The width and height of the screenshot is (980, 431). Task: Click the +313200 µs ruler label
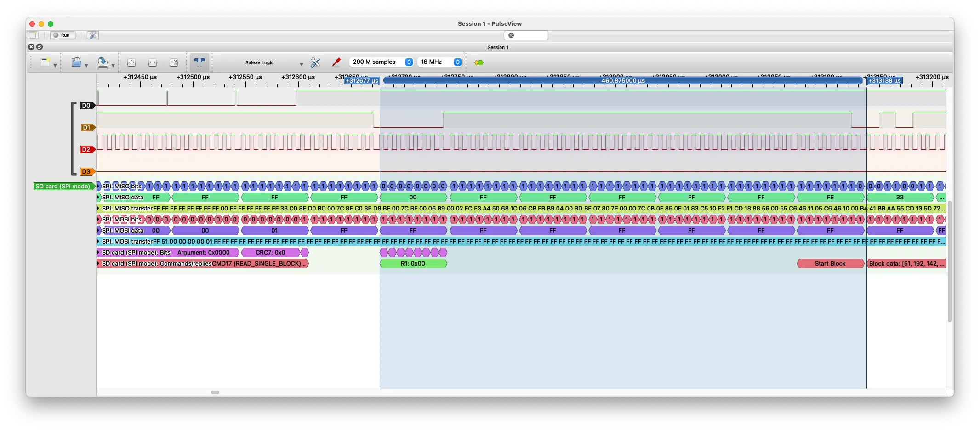932,77
